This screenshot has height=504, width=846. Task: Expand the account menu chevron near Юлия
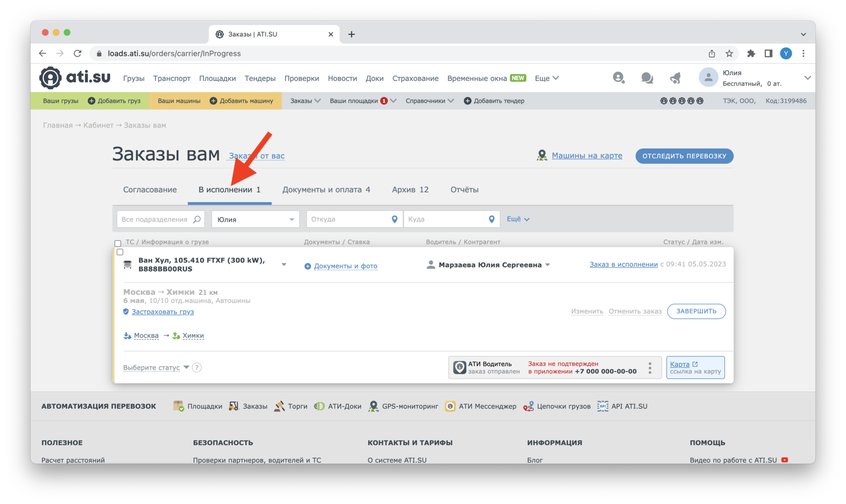coord(807,78)
